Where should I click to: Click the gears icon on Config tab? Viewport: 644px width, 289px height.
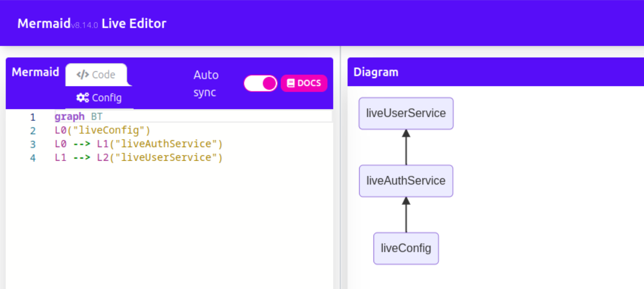click(83, 98)
